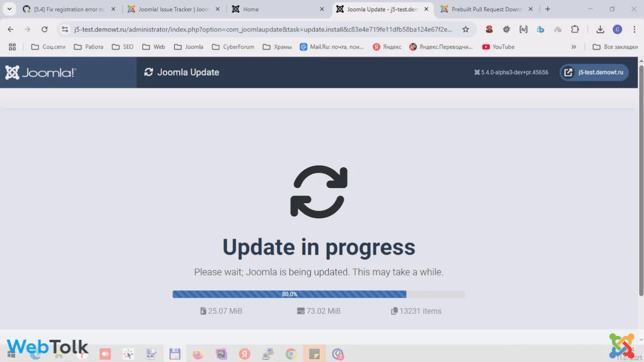Open Chrome three-dot menu
This screenshot has width=644, height=362.
[x=634, y=30]
